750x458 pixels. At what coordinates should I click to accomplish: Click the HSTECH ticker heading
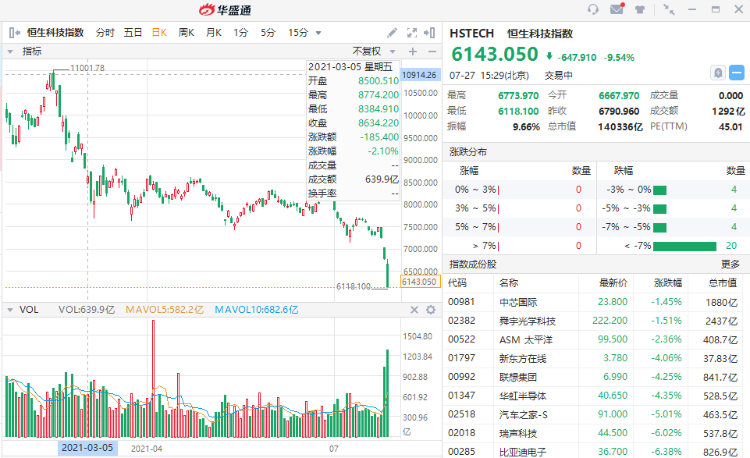click(472, 33)
